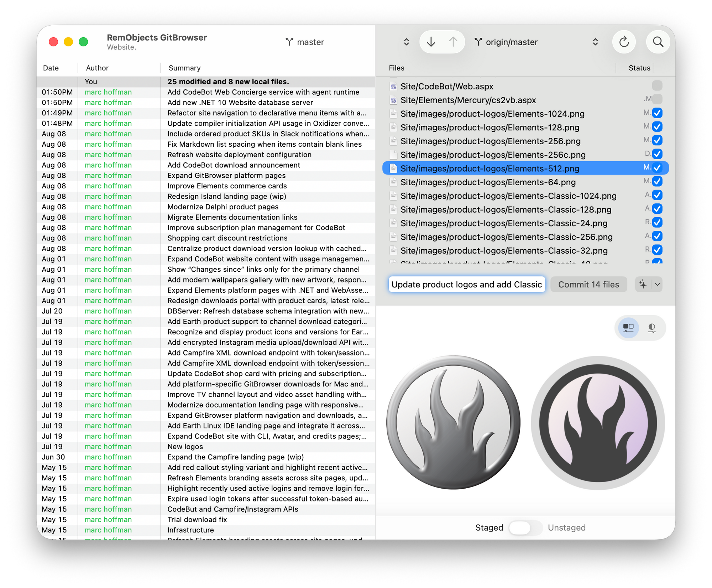Select commit 'Refresh website deployment configuration'
Screen dimensions: 712x588
coord(206,155)
